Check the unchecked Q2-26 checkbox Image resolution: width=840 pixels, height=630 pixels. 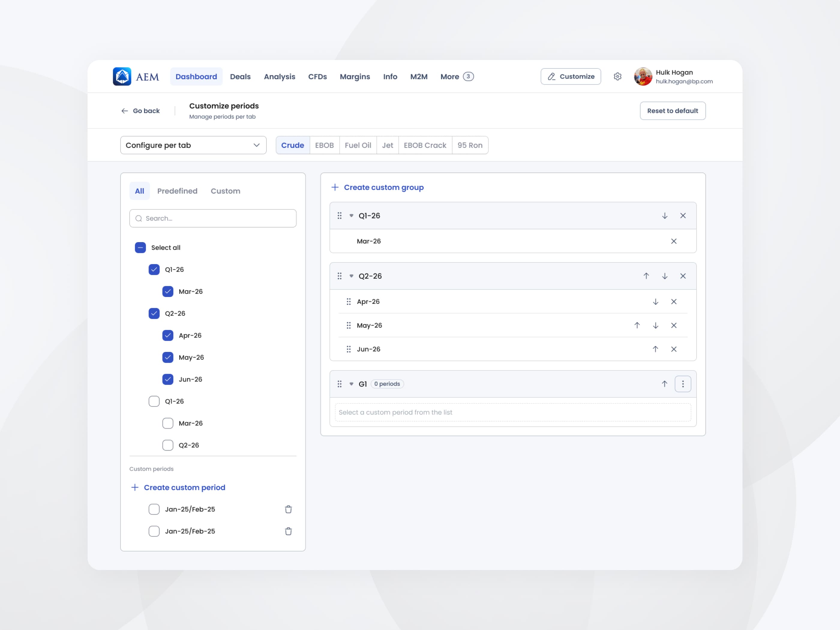[x=168, y=445]
